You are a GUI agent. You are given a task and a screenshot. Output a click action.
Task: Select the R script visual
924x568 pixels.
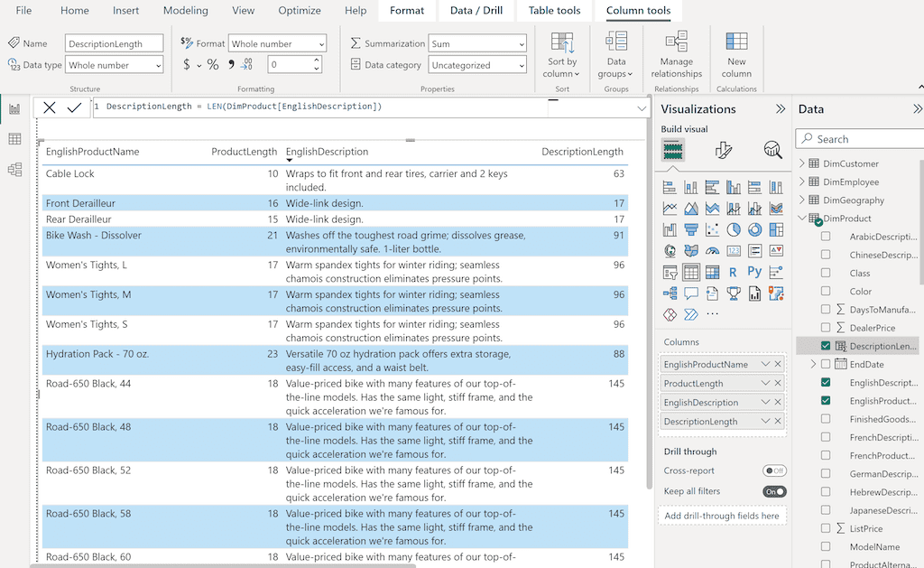tap(733, 271)
